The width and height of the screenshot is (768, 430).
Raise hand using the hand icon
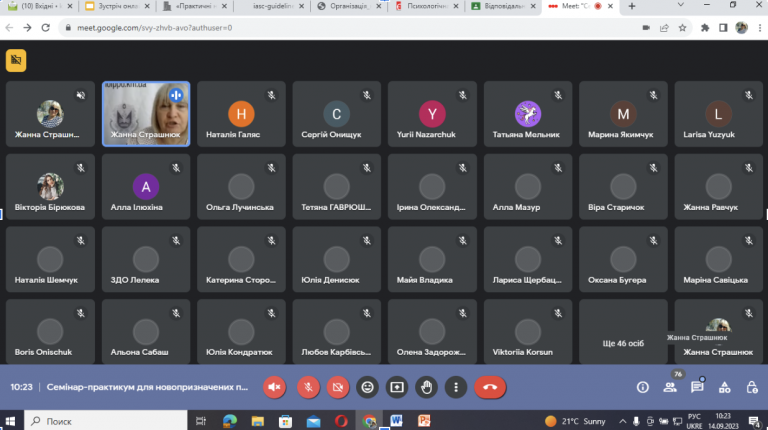click(427, 387)
